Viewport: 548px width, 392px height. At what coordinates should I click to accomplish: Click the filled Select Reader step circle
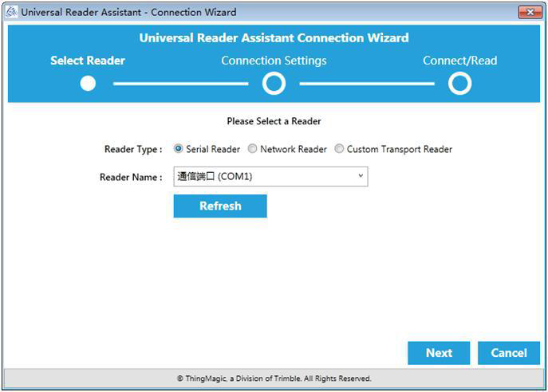[88, 84]
